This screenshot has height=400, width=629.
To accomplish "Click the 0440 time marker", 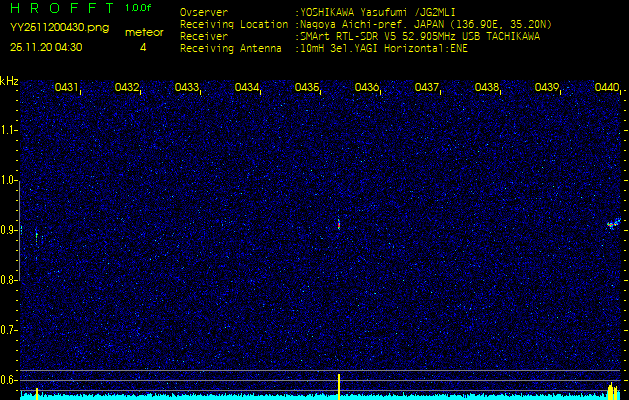I will 607,88.
